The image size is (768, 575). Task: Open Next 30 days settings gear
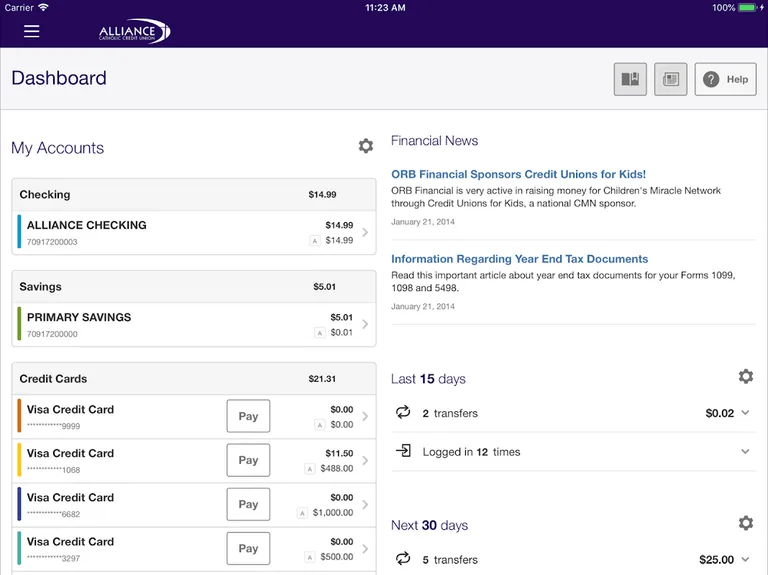(745, 523)
